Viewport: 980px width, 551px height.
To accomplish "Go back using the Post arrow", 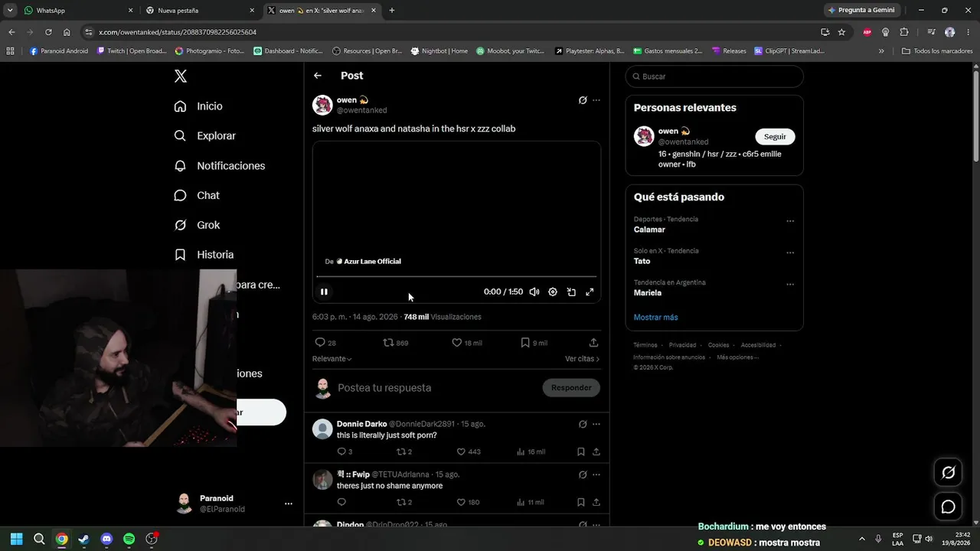I will (318, 76).
